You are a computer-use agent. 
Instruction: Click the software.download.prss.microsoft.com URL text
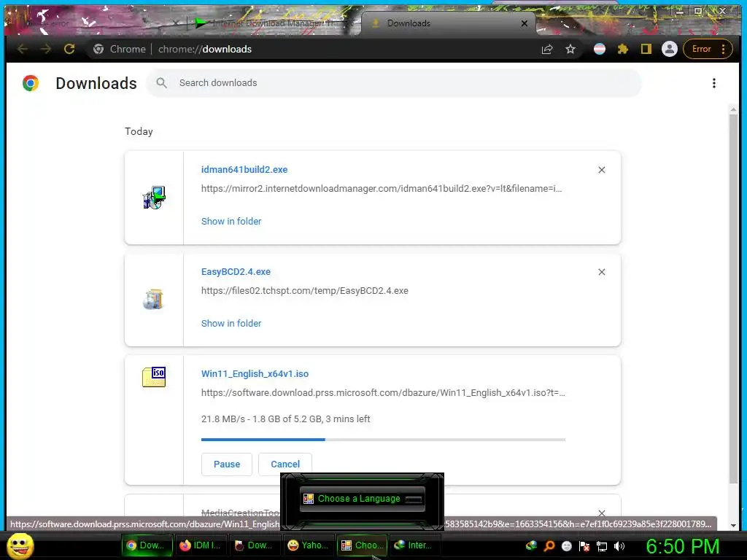(382, 393)
